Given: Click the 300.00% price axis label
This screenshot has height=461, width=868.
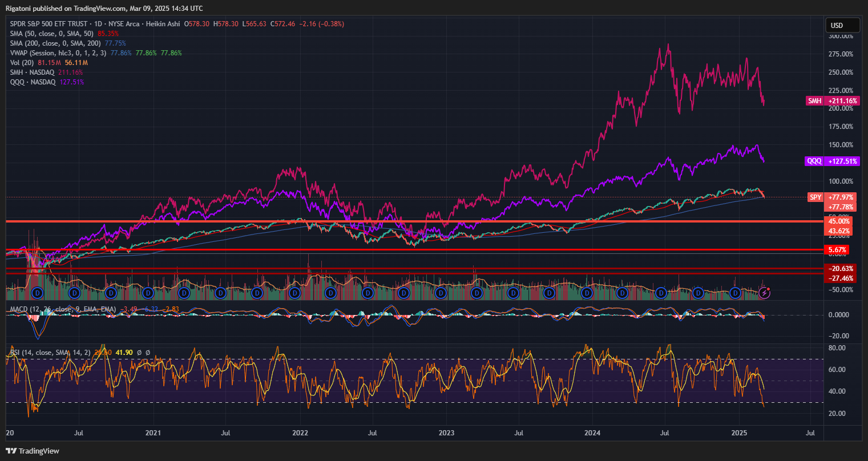Looking at the screenshot, I should 841,36.
